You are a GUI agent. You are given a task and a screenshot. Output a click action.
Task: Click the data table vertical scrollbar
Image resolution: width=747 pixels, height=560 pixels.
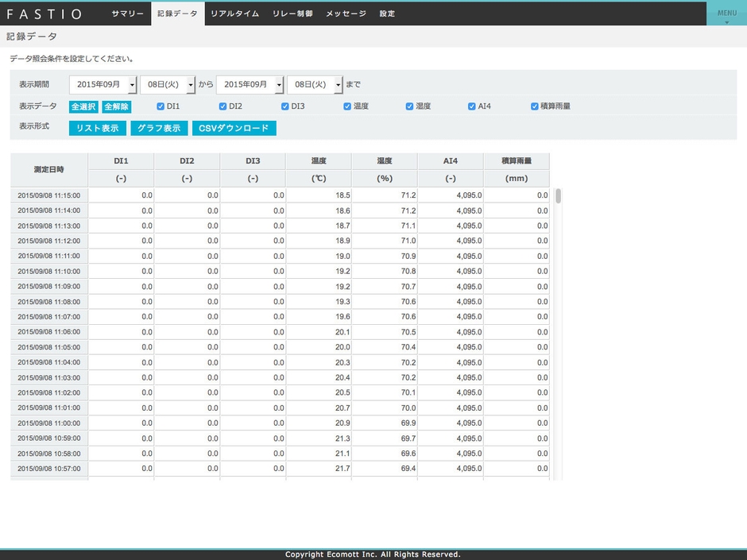(x=558, y=196)
